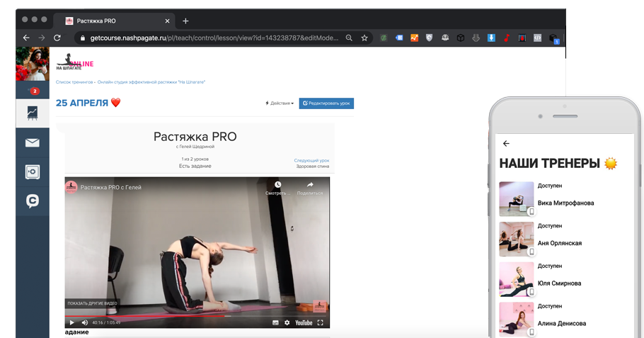Open the Онлайн студия эффективной растяжки breadcrumb
The width and height of the screenshot is (644, 338).
point(151,82)
